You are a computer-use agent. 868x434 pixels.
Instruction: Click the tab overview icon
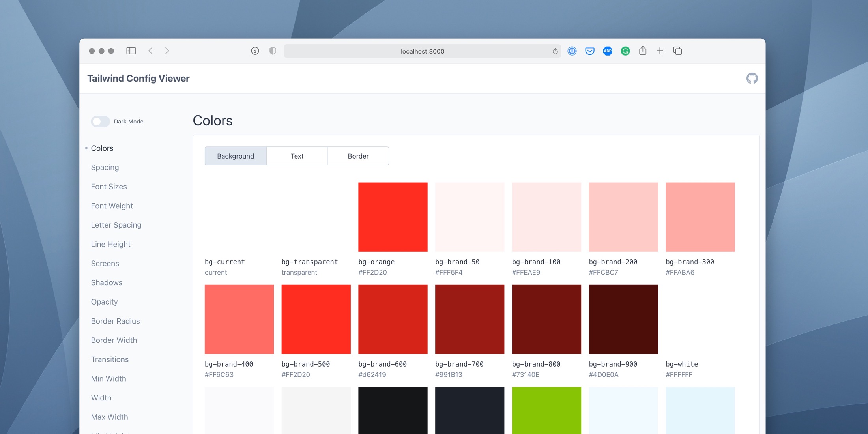[677, 51]
